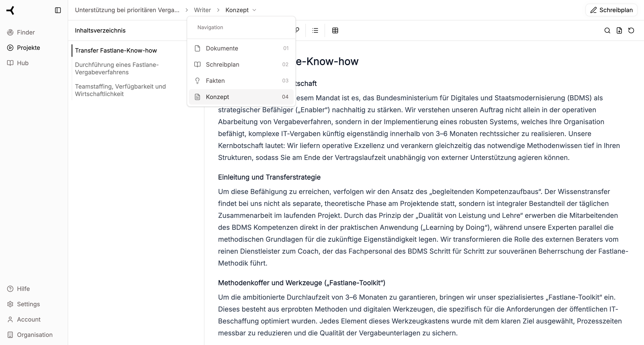Click the list view toolbar icon
The width and height of the screenshot is (644, 345).
point(315,30)
